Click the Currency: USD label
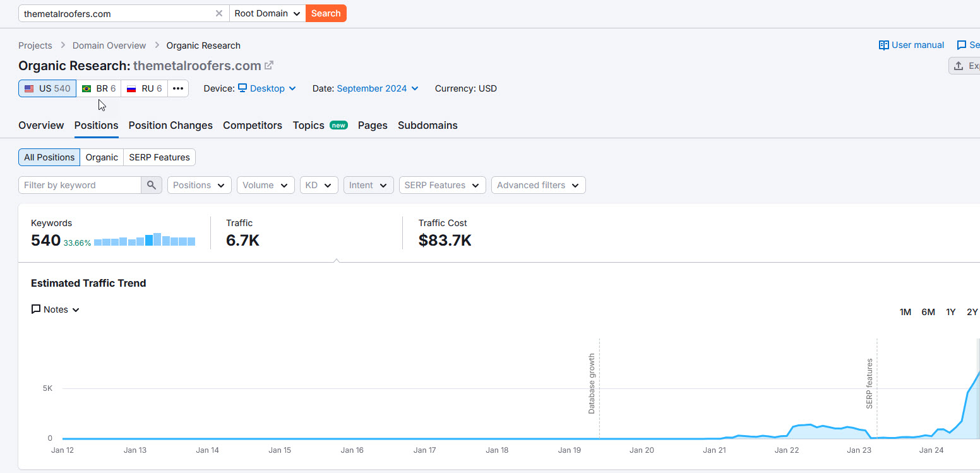Image resolution: width=980 pixels, height=473 pixels. [466, 88]
